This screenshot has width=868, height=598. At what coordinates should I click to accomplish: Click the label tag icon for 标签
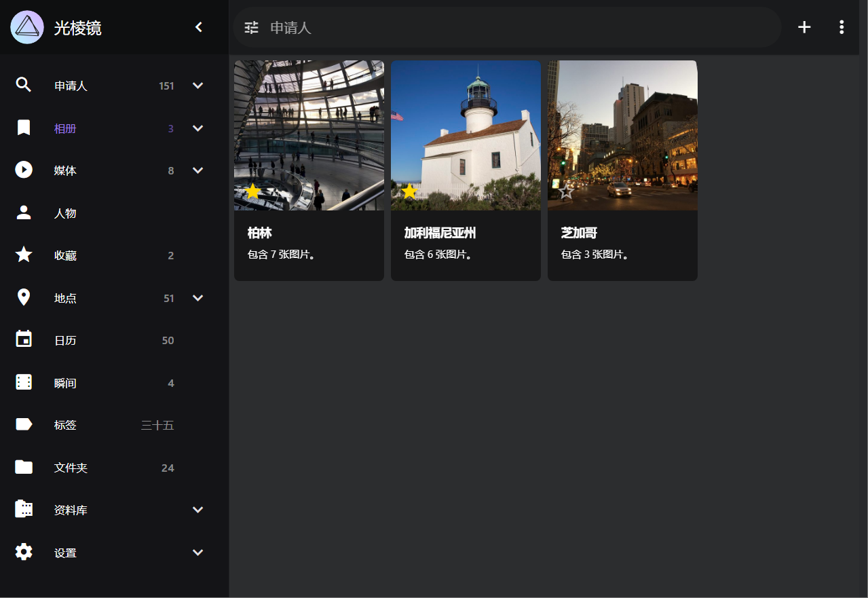pos(24,425)
